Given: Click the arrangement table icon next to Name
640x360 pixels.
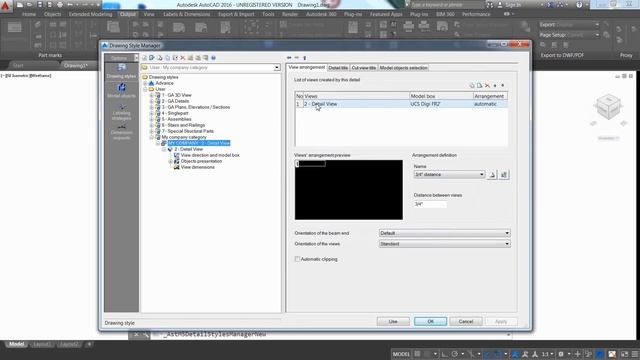Looking at the screenshot, I should pyautogui.click(x=504, y=175).
